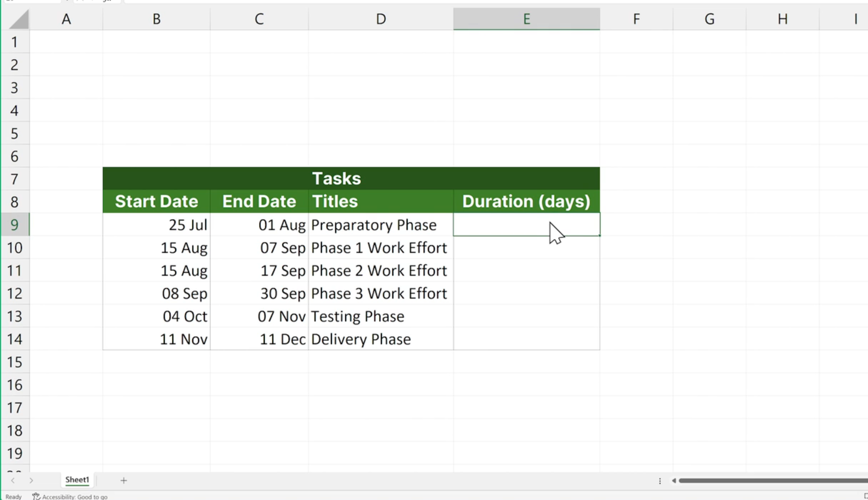Select the 11 Dec end date cell

259,339
